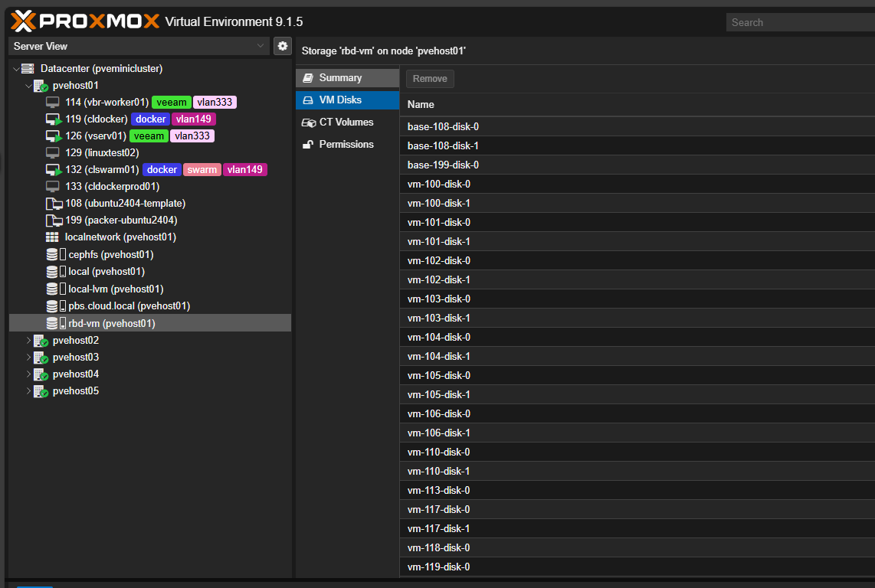Click the local-lvm storage icon
The width and height of the screenshot is (875, 588).
tap(56, 289)
